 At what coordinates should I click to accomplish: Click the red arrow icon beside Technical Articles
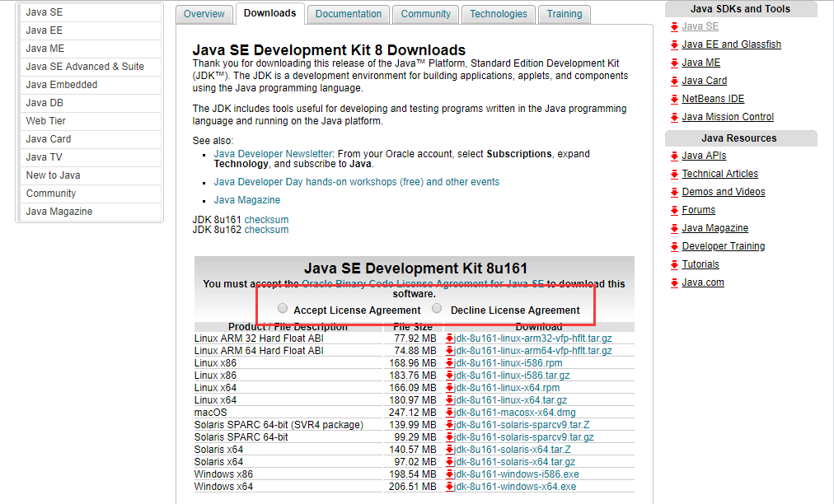(x=674, y=175)
